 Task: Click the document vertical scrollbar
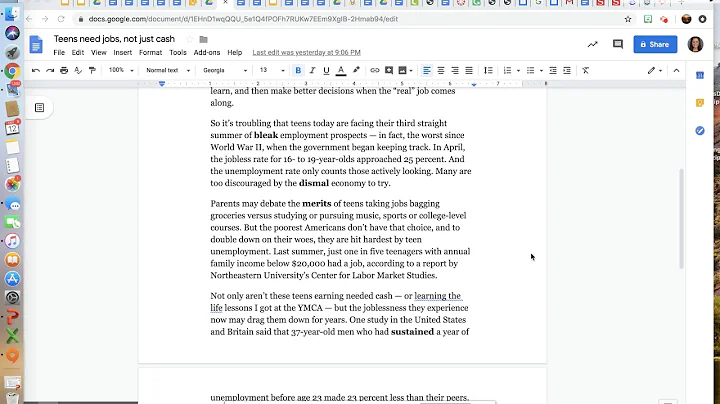tap(681, 219)
